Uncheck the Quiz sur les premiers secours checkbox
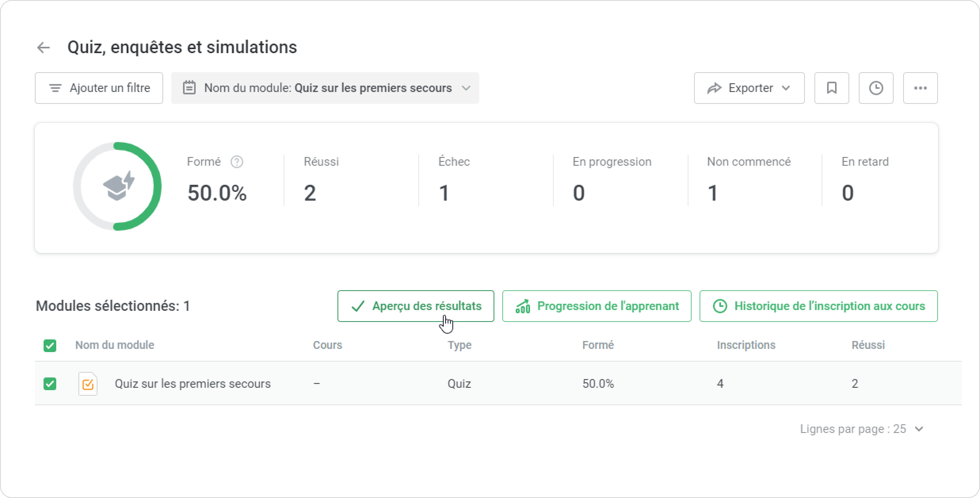Image resolution: width=980 pixels, height=498 pixels. click(x=50, y=384)
